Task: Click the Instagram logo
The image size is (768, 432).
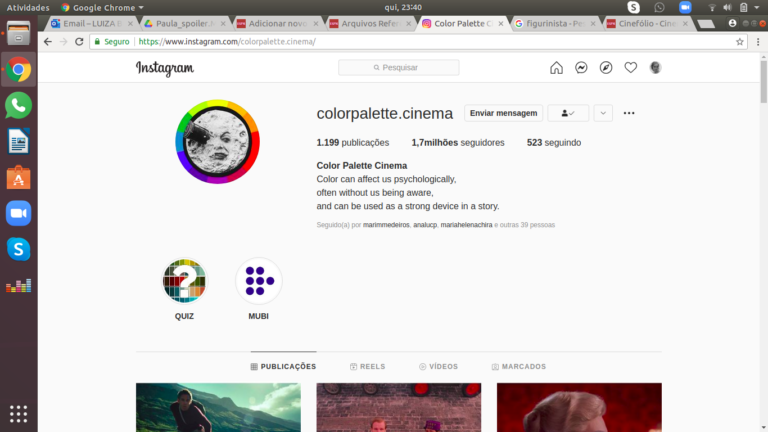Action: coord(165,69)
